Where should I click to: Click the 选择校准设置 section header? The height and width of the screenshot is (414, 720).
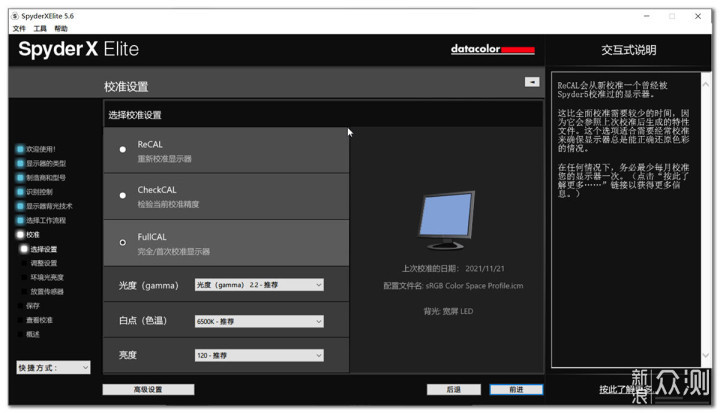(x=135, y=115)
